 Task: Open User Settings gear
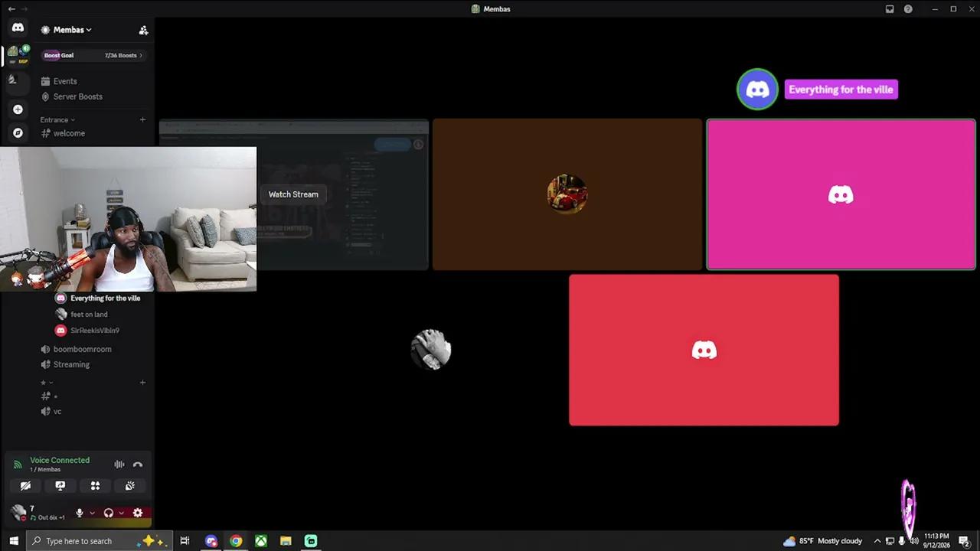pos(138,513)
